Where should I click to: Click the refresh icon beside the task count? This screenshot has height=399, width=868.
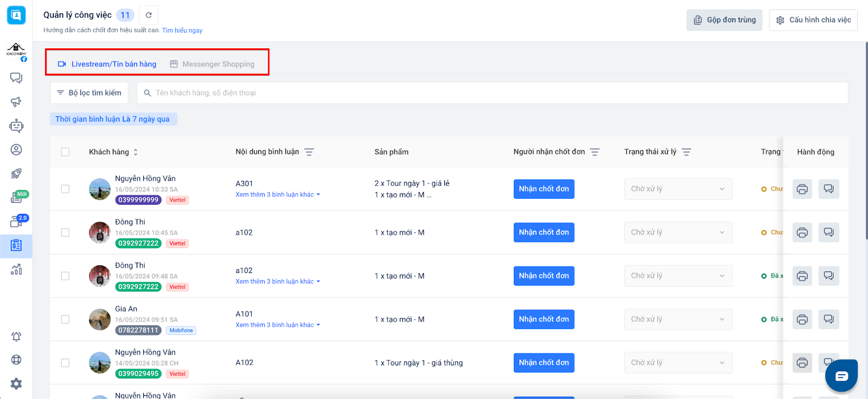tap(149, 15)
